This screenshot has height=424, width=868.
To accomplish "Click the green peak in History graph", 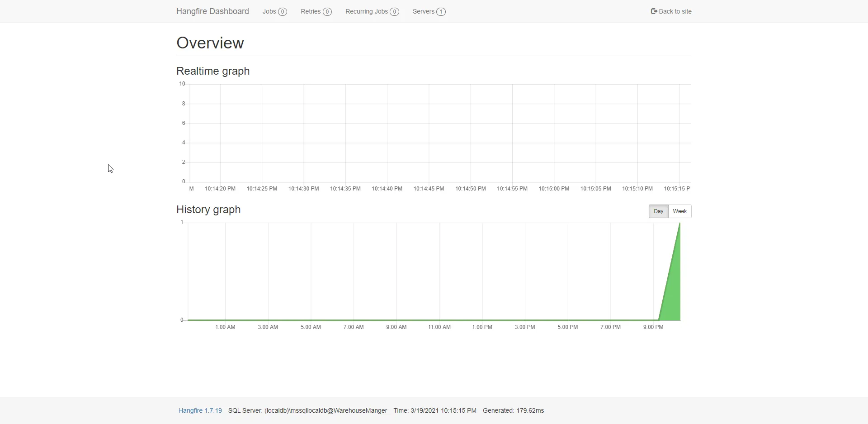I will click(x=674, y=281).
